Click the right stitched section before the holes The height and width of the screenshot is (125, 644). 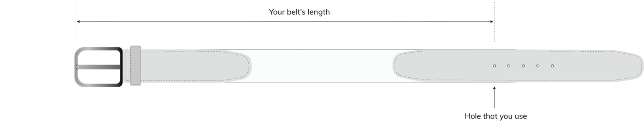(441, 66)
